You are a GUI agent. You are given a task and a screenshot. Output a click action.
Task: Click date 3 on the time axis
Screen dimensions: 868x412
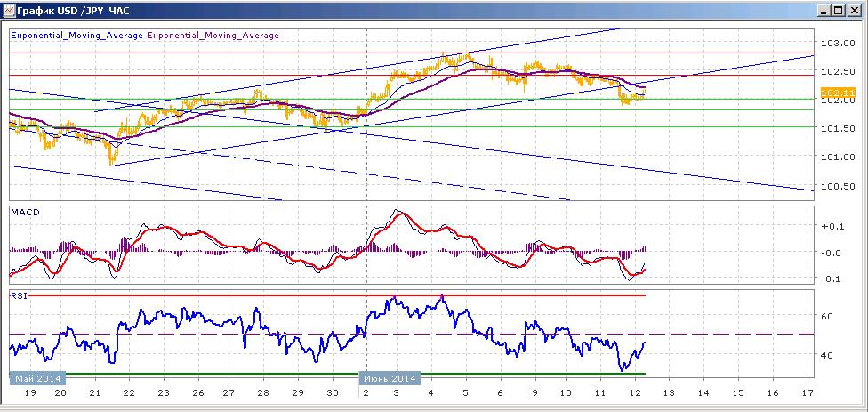(397, 392)
